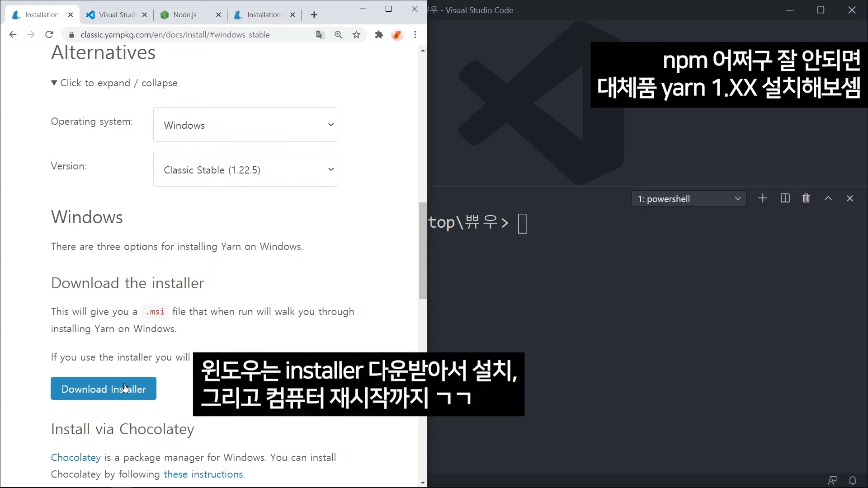Open the powershell terminal selector dropdown
Screen dimensions: 868x488
[x=689, y=199]
